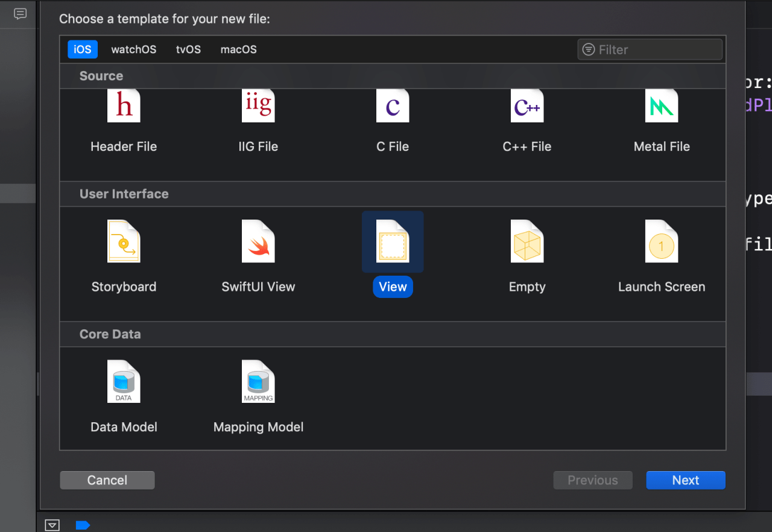Click the "Choose a template for your new file:" heading
Viewport: 772px width, 532px height.
pos(165,19)
